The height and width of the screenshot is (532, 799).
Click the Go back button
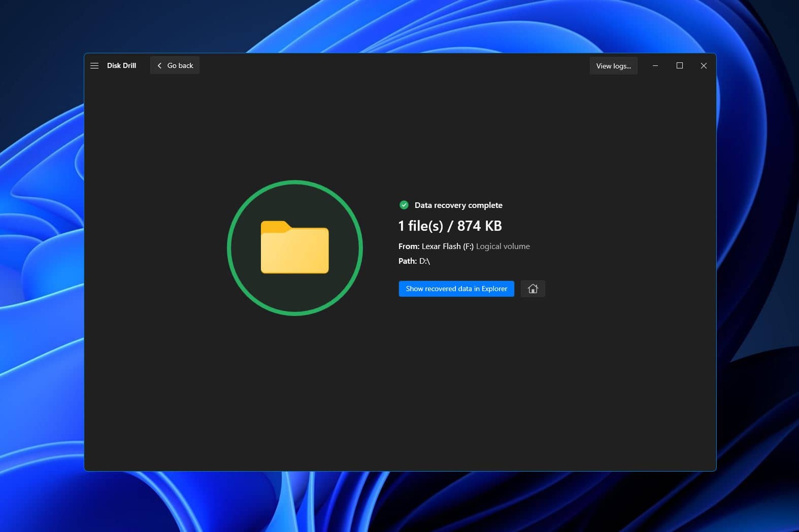(x=175, y=65)
